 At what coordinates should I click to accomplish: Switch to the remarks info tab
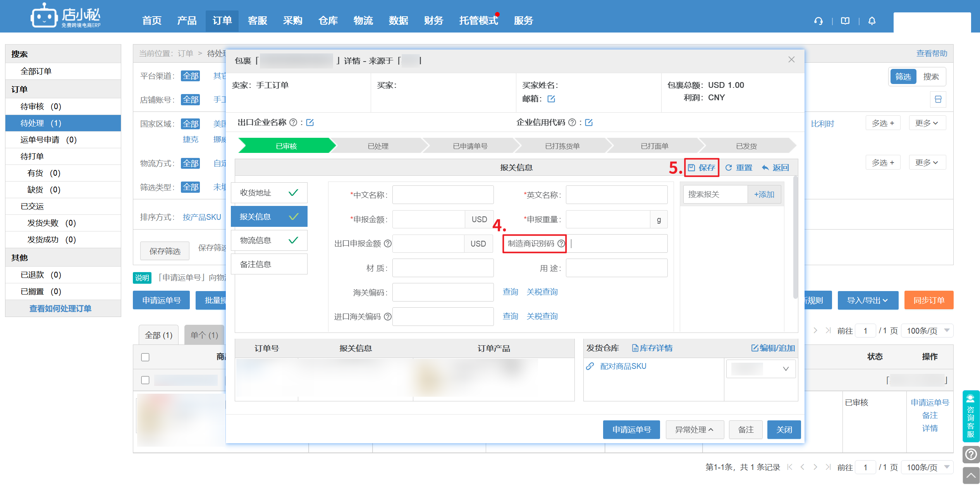pos(269,264)
